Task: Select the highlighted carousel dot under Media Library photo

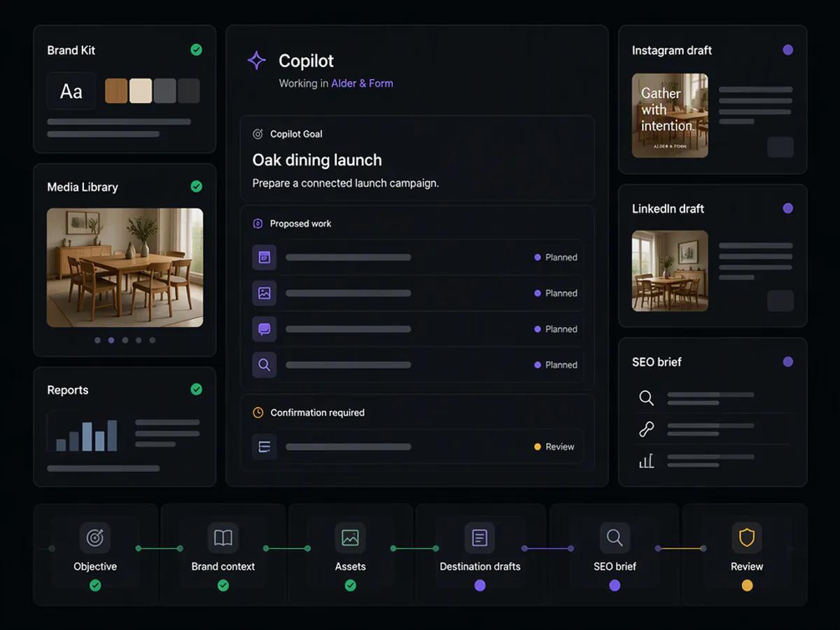Action: [111, 340]
